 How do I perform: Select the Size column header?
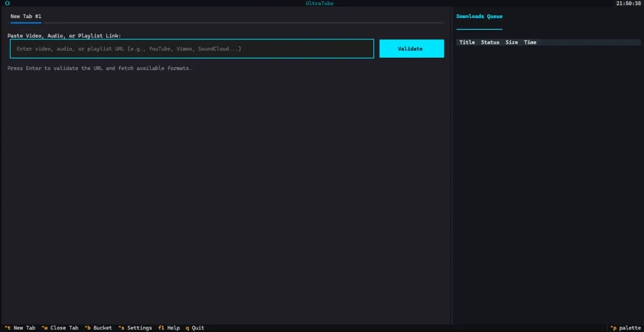(511, 42)
